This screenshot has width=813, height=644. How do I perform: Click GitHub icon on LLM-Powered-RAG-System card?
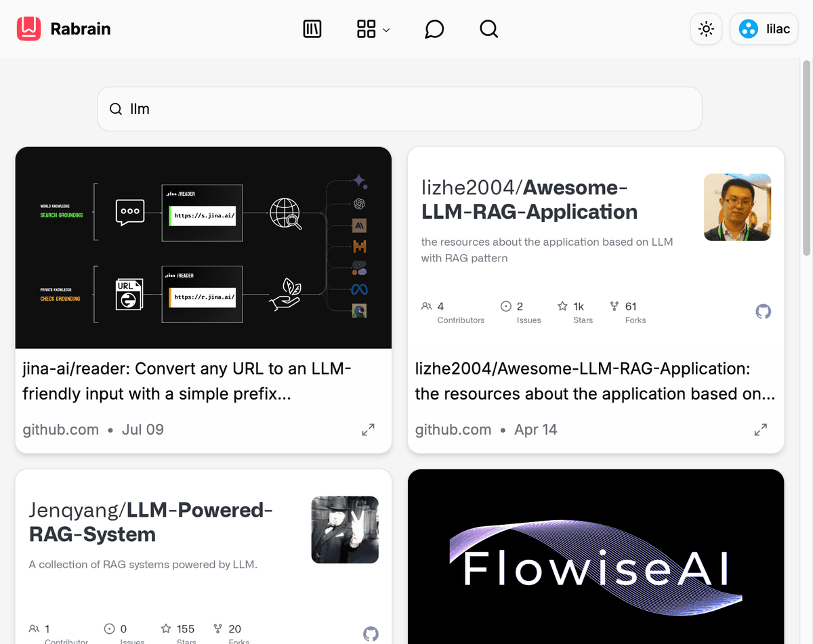[x=371, y=634]
